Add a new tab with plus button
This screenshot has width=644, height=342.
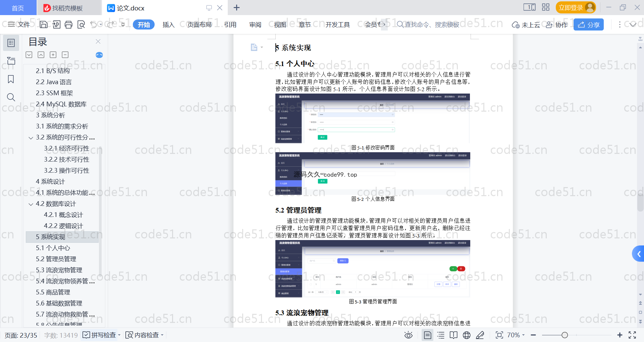coord(236,7)
